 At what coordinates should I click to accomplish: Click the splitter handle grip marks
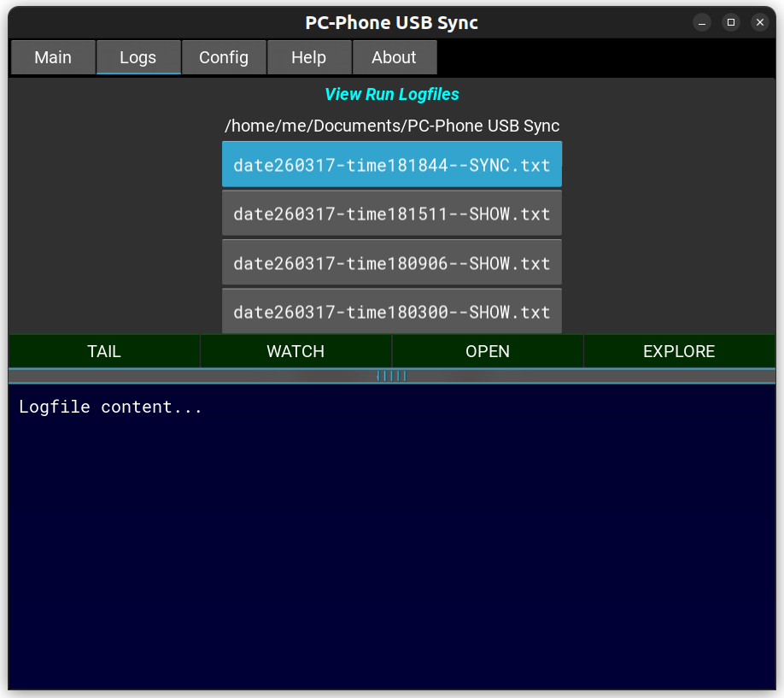point(392,376)
